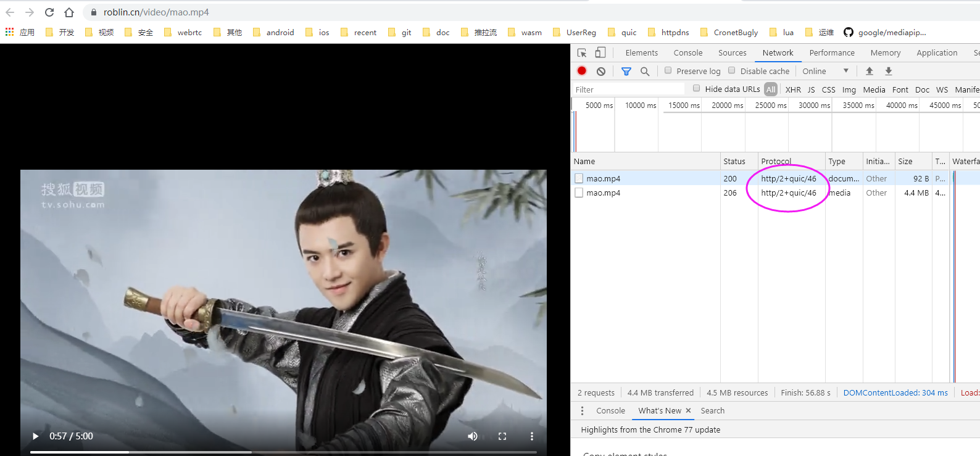Viewport: 980px width, 456px height.
Task: Filter requests by Font
Action: point(900,89)
